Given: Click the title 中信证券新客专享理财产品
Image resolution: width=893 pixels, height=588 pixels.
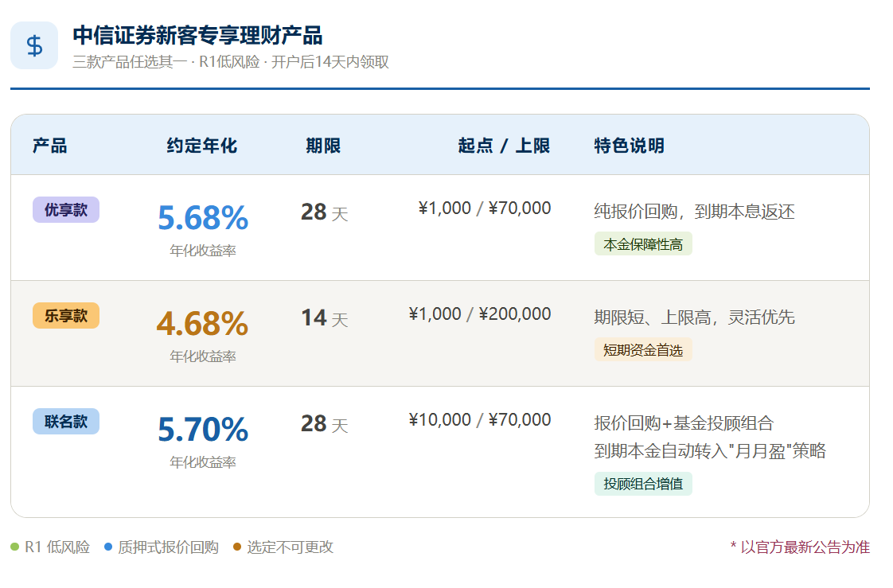Looking at the screenshot, I should coord(197,35).
